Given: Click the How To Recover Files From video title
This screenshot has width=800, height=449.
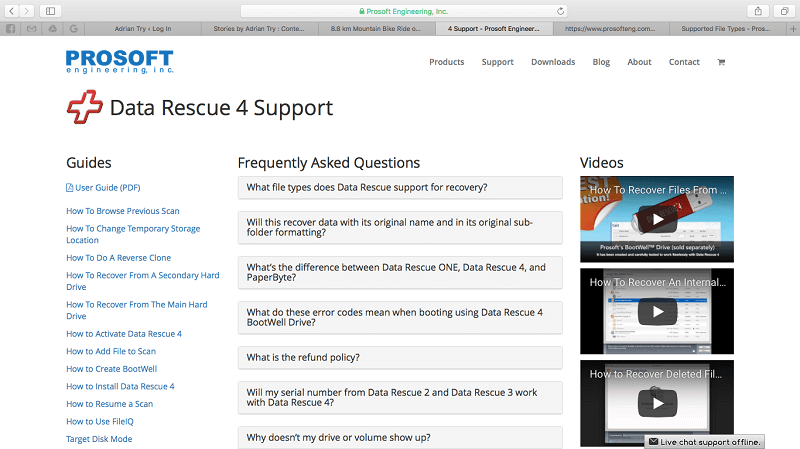Looking at the screenshot, I should pyautogui.click(x=658, y=190).
